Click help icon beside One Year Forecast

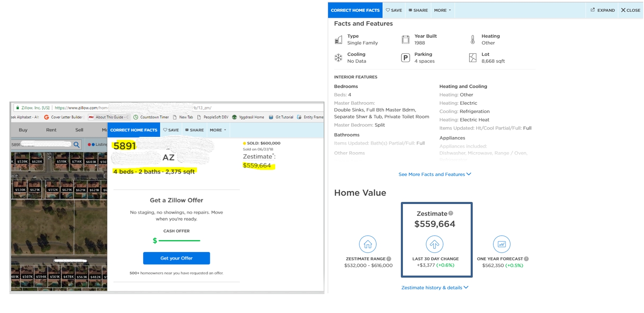[526, 259]
